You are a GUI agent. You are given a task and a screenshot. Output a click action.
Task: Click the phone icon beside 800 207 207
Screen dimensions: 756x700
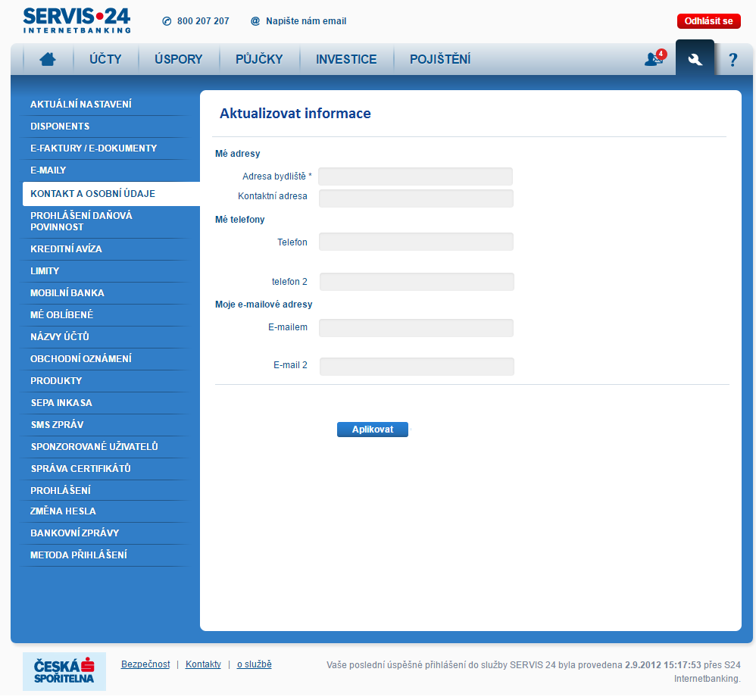point(167,21)
